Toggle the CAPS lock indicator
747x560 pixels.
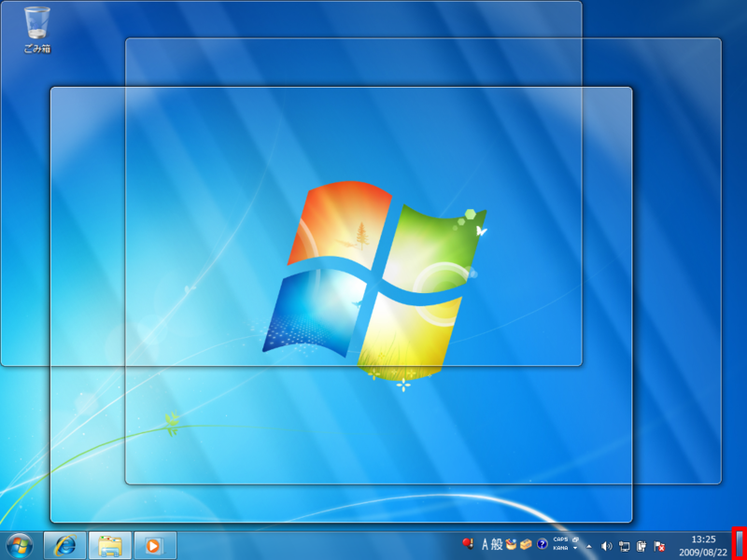(561, 539)
